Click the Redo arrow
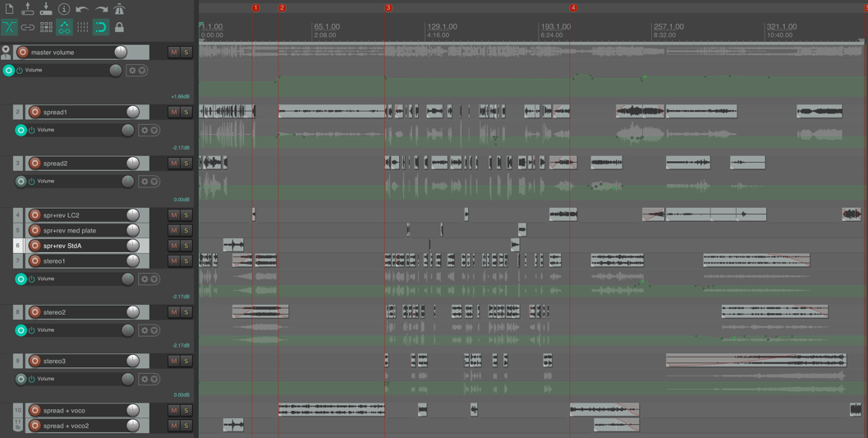 (101, 10)
